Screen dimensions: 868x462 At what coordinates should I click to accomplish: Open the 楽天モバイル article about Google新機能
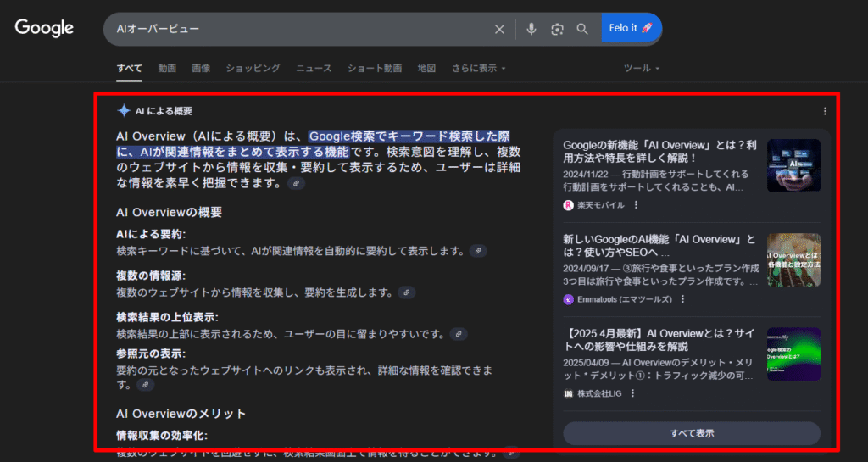(x=659, y=152)
